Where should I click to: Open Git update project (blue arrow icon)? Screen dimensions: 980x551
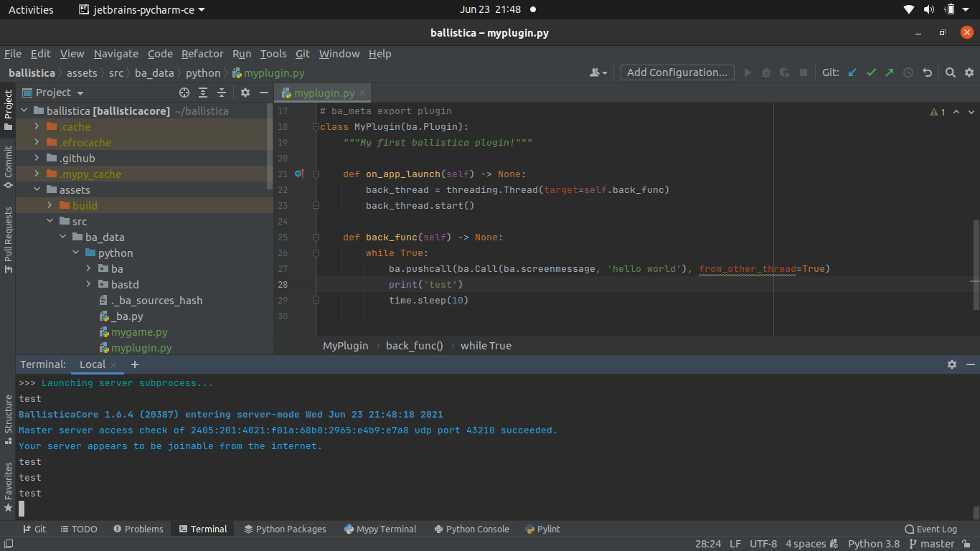coord(853,72)
